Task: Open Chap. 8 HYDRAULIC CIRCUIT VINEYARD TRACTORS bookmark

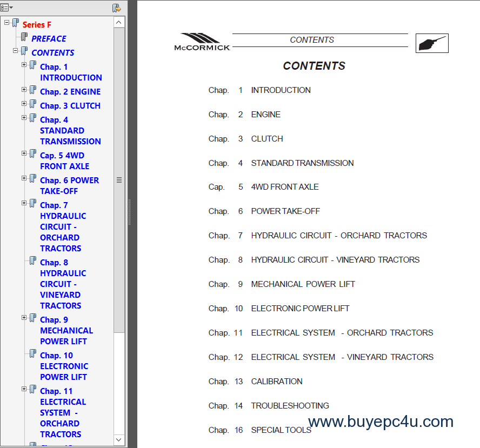Action: click(63, 284)
